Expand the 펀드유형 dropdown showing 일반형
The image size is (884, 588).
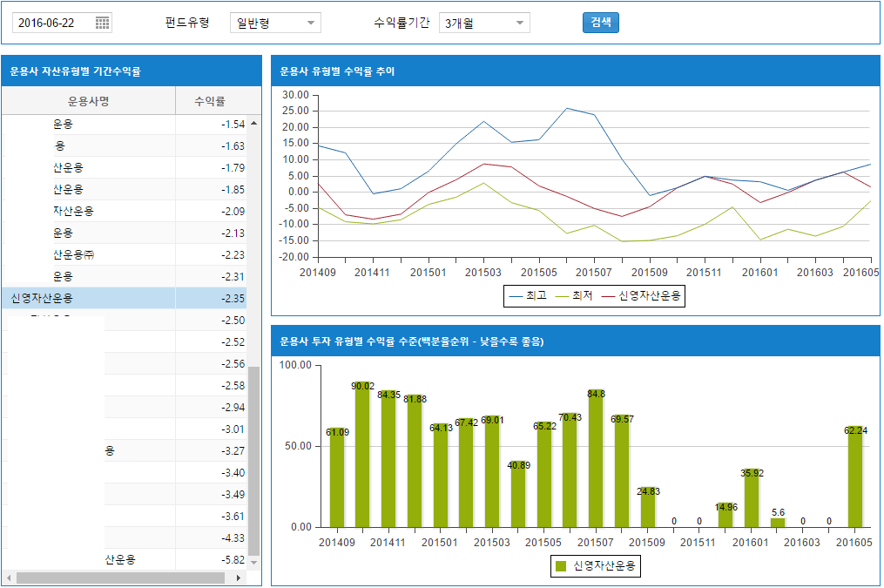275,24
